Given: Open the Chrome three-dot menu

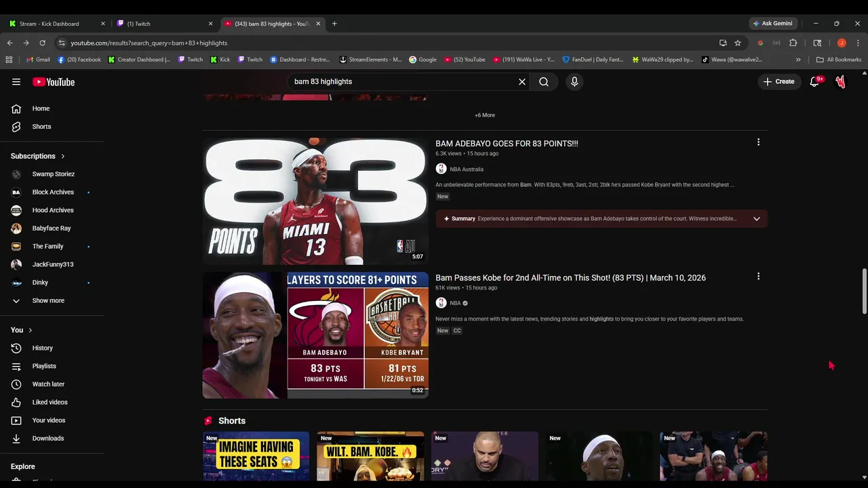Looking at the screenshot, I should click(858, 43).
